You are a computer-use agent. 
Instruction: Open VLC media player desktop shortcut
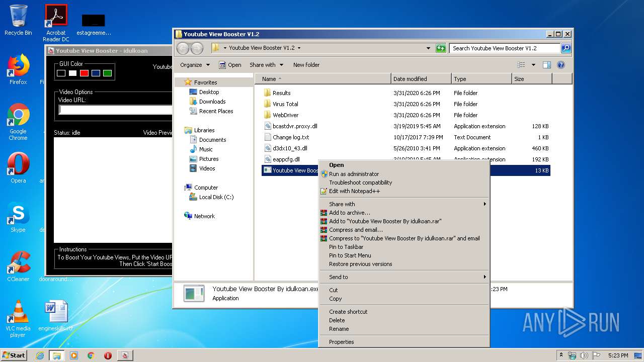coord(18,318)
